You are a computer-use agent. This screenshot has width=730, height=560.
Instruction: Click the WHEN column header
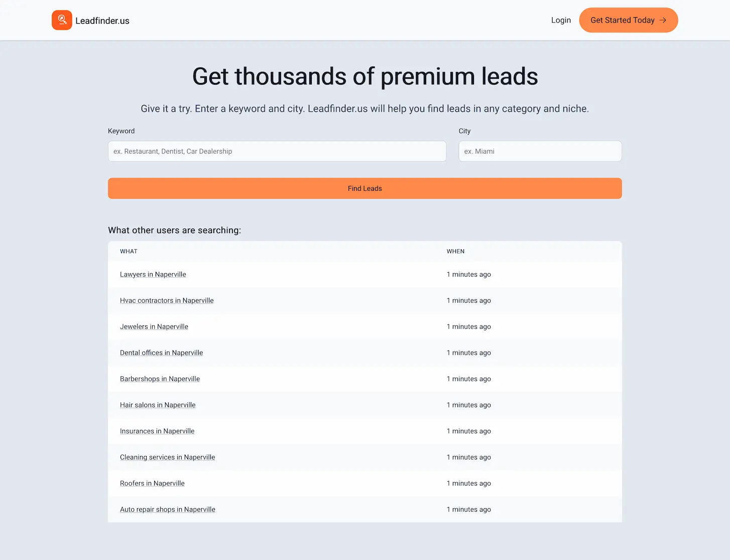(455, 251)
